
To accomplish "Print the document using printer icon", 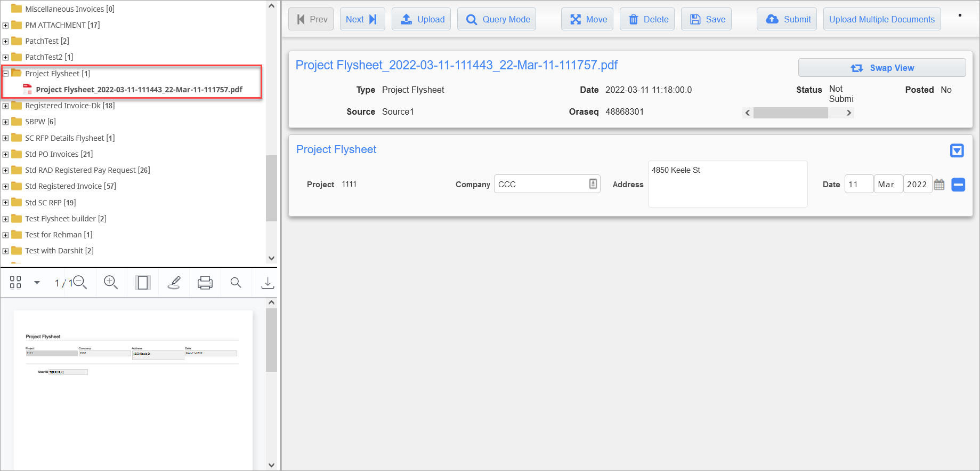I will click(205, 282).
